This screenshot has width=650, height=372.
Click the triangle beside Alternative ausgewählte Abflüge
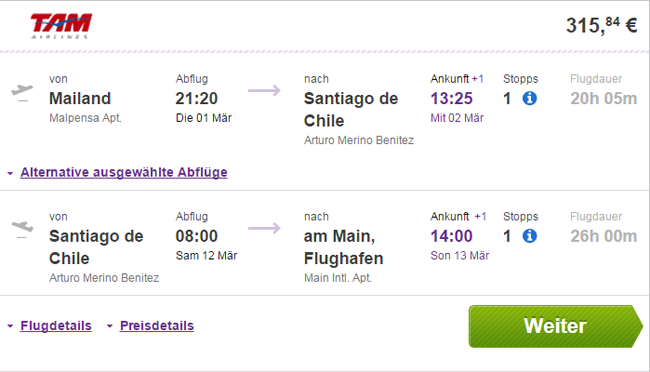[x=10, y=173]
